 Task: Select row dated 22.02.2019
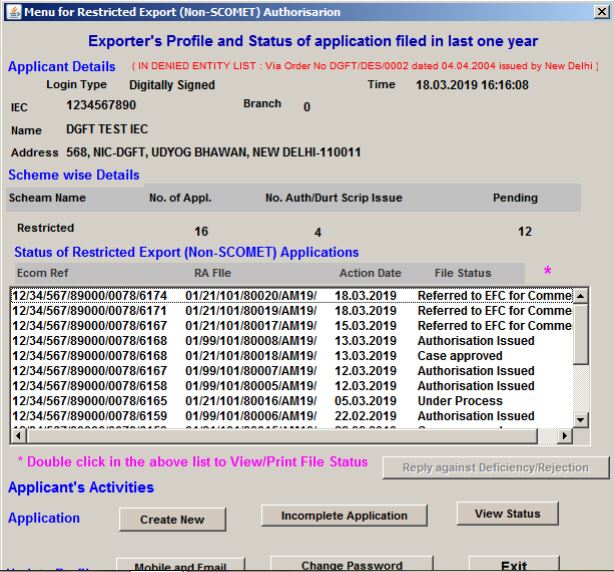tap(292, 416)
